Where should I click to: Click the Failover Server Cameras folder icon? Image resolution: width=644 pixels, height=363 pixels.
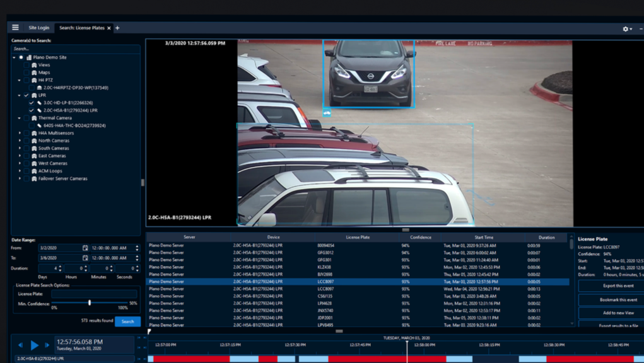point(35,178)
